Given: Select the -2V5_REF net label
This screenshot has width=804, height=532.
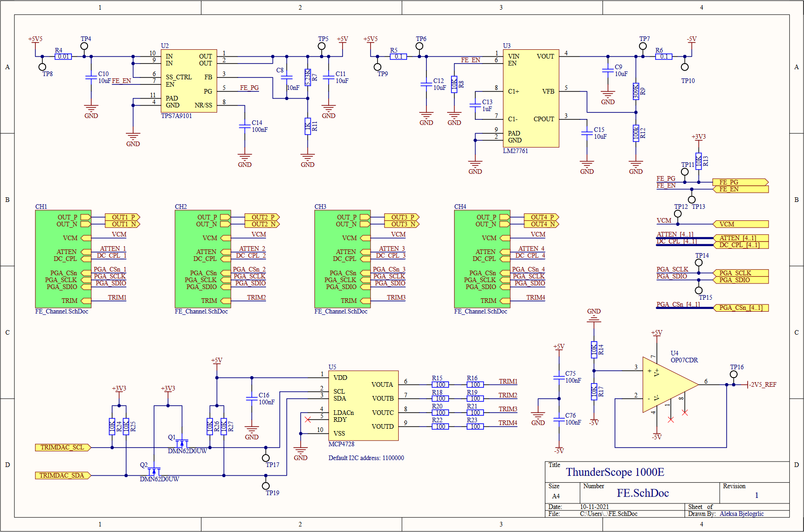Looking at the screenshot, I should 763,384.
